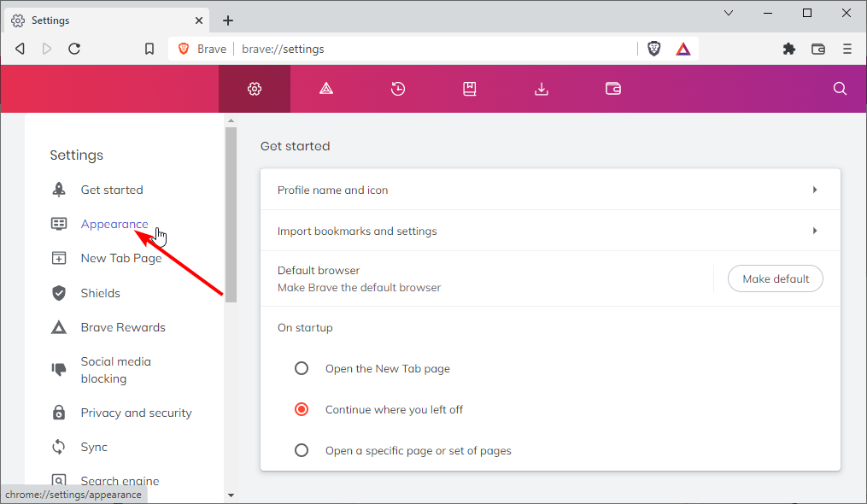The width and height of the screenshot is (867, 504).
Task: Click the padlock Privacy and security icon
Action: (x=59, y=412)
